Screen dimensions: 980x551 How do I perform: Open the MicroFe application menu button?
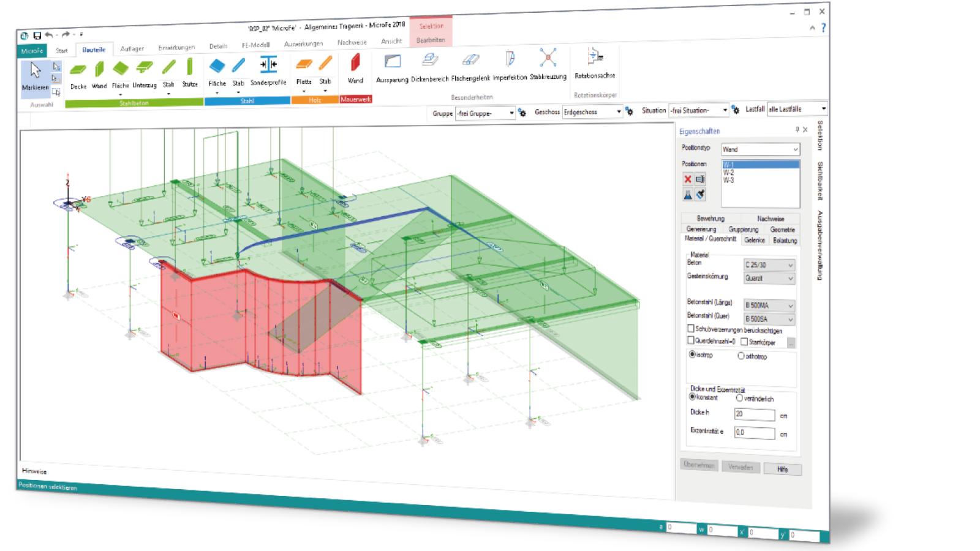(32, 51)
